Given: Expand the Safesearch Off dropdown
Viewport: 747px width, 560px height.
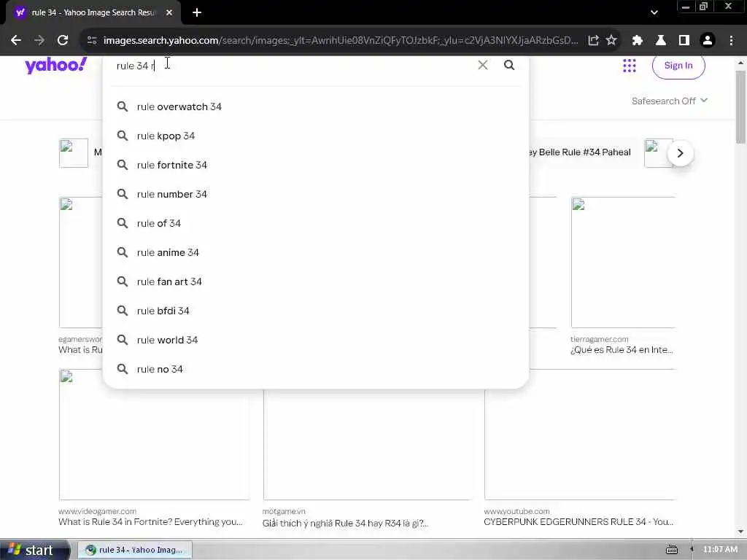Looking at the screenshot, I should 670,101.
